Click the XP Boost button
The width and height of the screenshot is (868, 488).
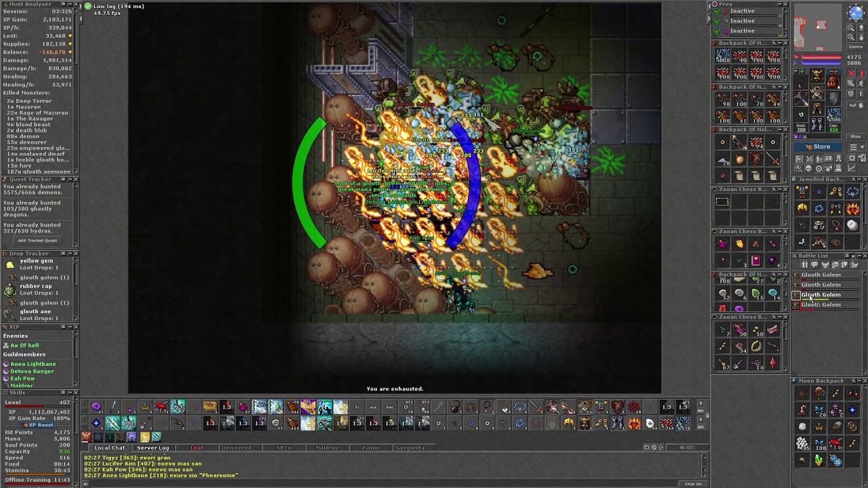(37, 424)
